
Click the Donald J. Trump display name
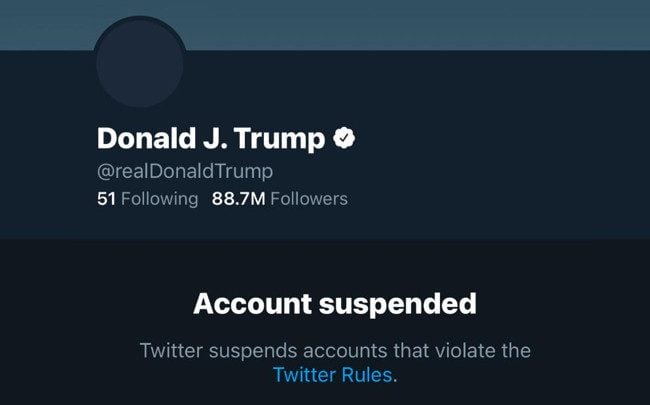click(211, 138)
